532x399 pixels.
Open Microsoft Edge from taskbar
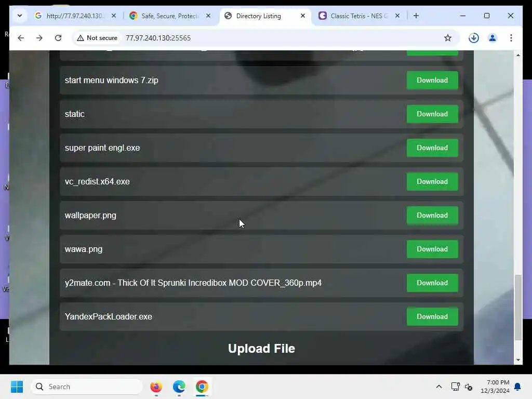[x=179, y=387]
